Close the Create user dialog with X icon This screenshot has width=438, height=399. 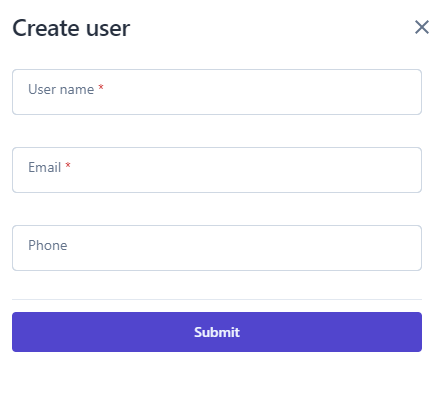coord(422,27)
